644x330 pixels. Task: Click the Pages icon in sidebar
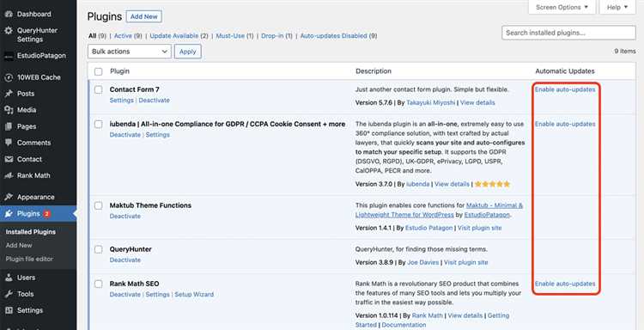point(9,126)
